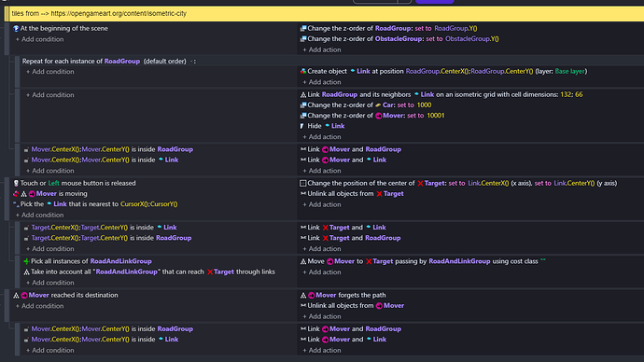The height and width of the screenshot is (362, 644).
Task: Click the Car object icon in z-order action
Action: 378,105
